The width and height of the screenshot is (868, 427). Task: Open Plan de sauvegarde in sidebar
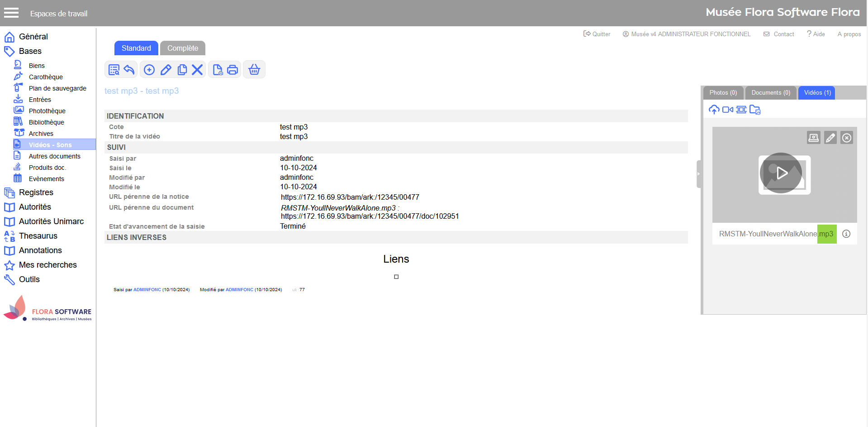point(57,88)
